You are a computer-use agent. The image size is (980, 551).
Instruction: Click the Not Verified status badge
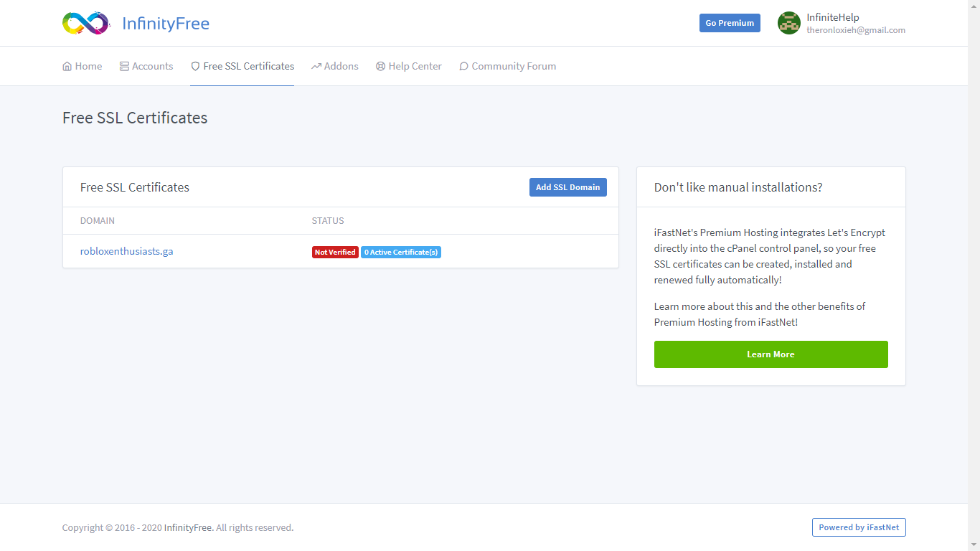[335, 252]
